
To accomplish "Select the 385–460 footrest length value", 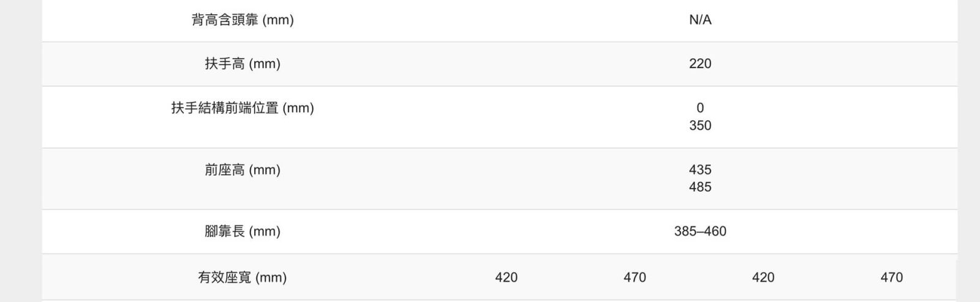I will pos(700,232).
